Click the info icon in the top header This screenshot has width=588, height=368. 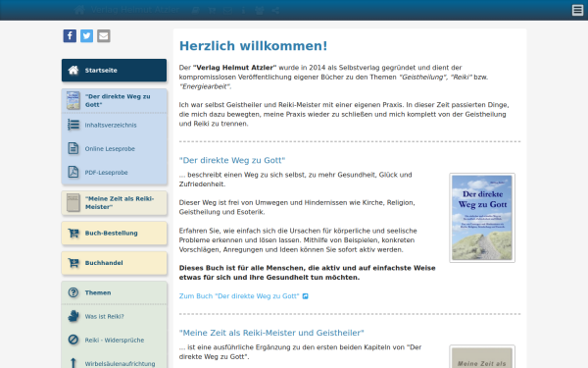[x=243, y=11]
